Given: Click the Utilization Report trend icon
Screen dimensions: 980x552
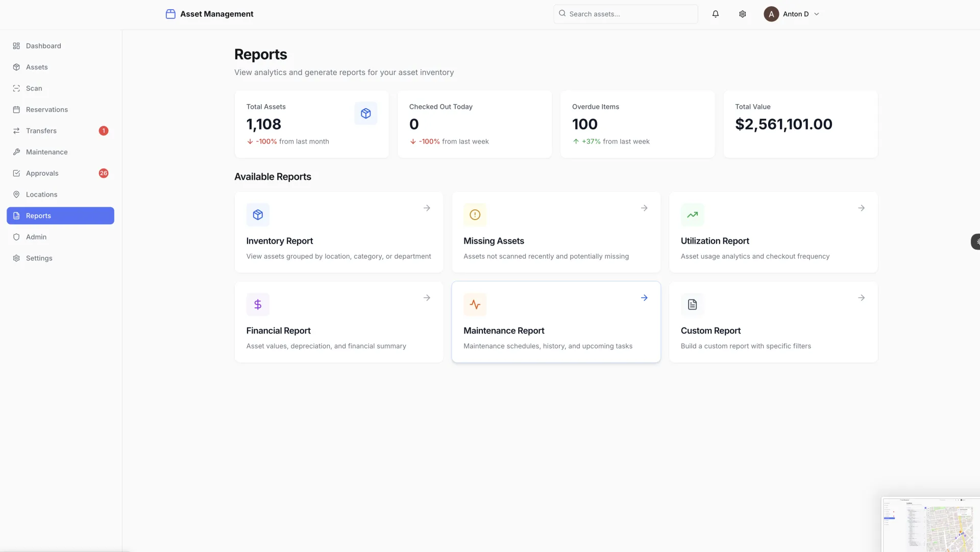Looking at the screenshot, I should 692,214.
